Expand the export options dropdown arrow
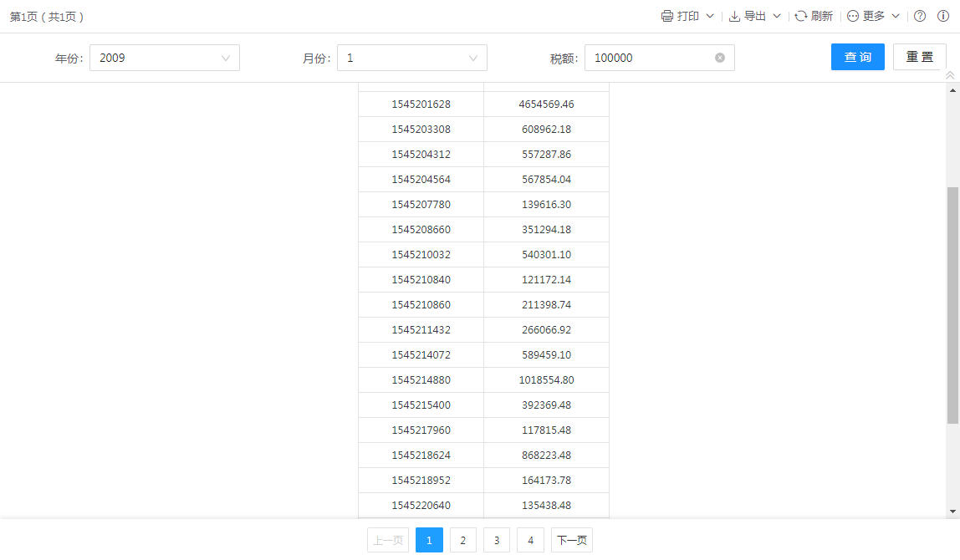Image resolution: width=960 pixels, height=560 pixels. pyautogui.click(x=777, y=16)
